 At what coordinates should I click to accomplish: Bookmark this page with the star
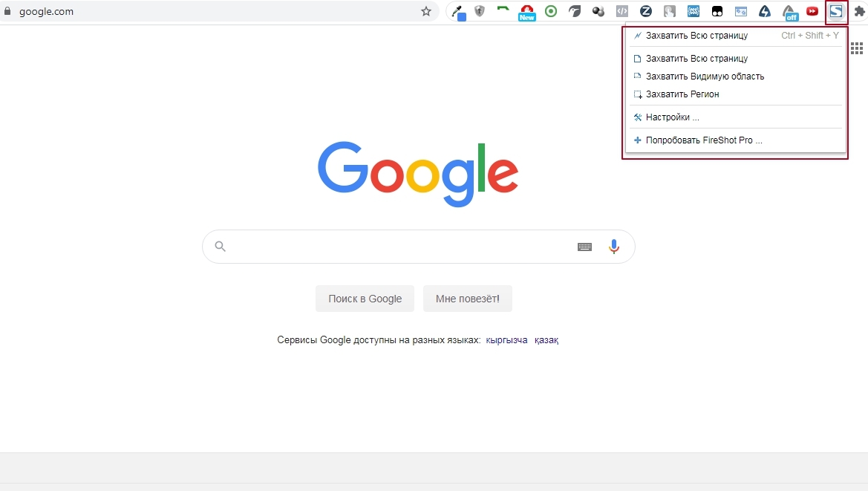[x=425, y=11]
